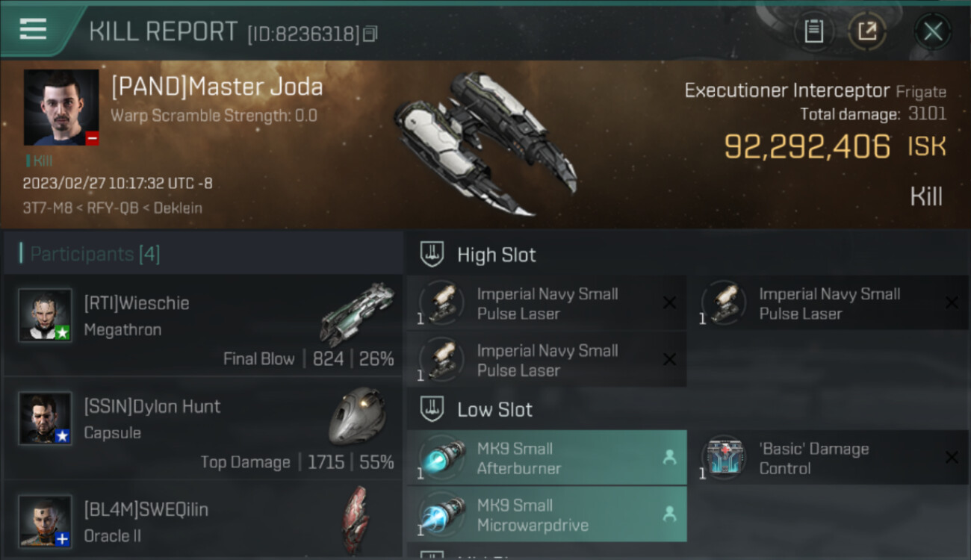Close the kill report window

tap(933, 31)
